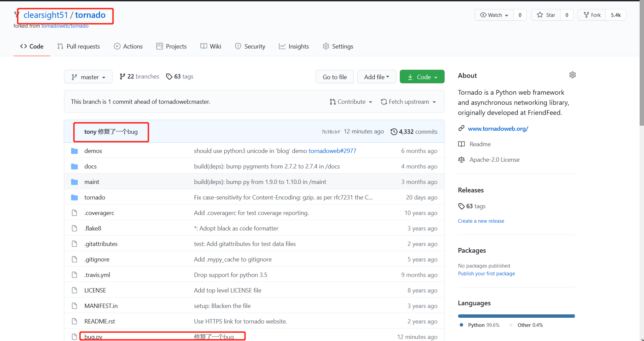Click the .gitignore file icon
The height and width of the screenshot is (341, 644).
click(x=74, y=259)
